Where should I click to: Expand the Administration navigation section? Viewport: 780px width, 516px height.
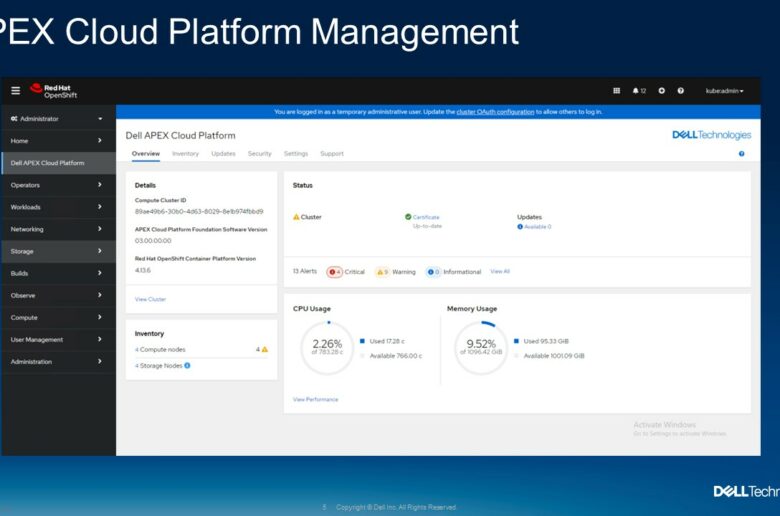[x=58, y=361]
